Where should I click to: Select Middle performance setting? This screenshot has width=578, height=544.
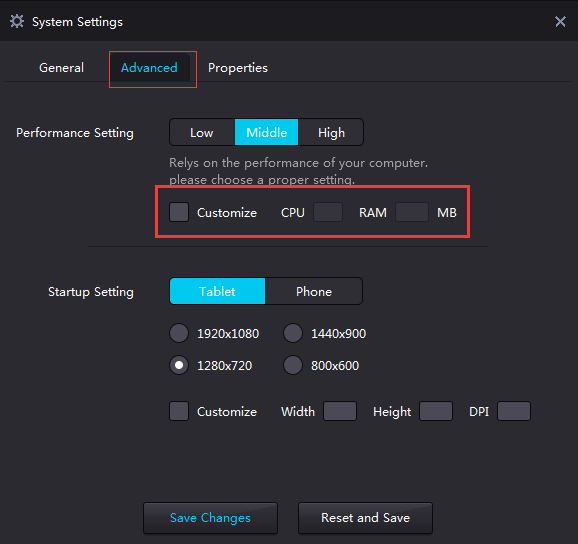(267, 132)
